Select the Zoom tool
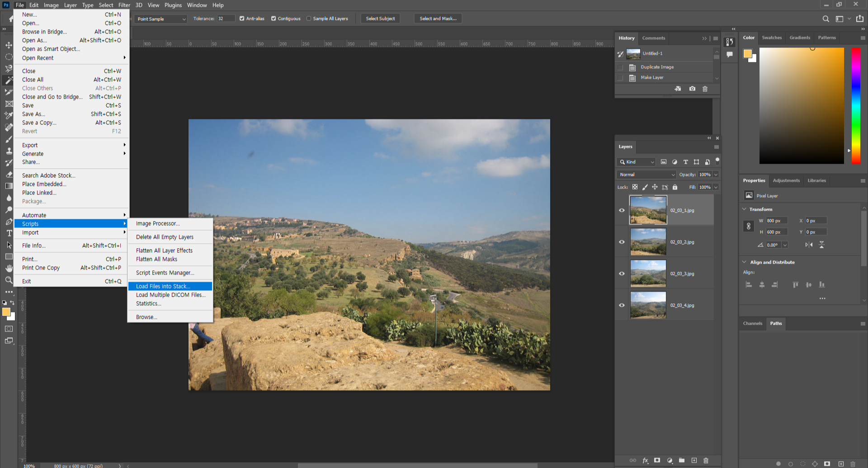The image size is (868, 468). tap(9, 280)
